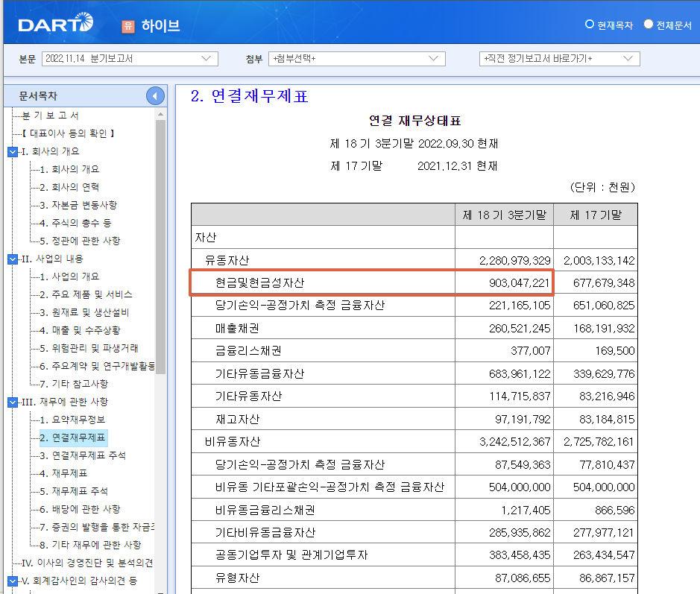Collapse the 문서목차 sidebar with the arrow button
The image size is (700, 594).
point(155,95)
